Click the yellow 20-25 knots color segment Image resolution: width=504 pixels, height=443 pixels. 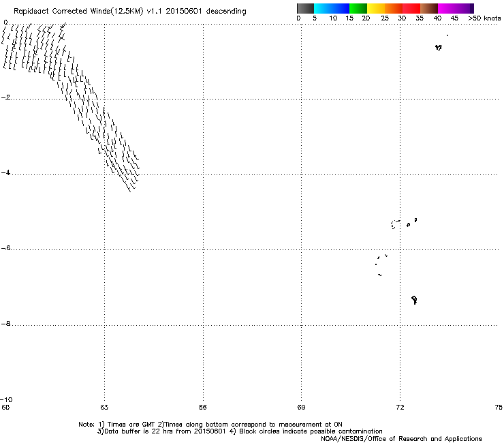pyautogui.click(x=376, y=8)
